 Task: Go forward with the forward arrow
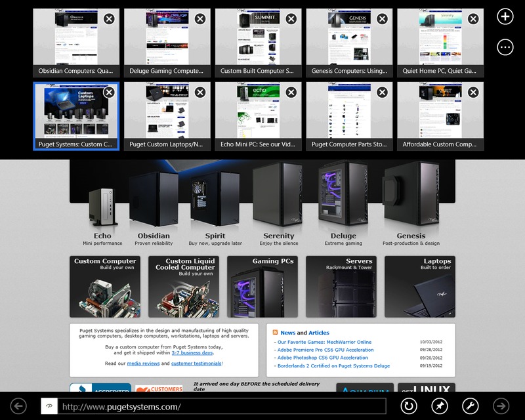tap(501, 406)
